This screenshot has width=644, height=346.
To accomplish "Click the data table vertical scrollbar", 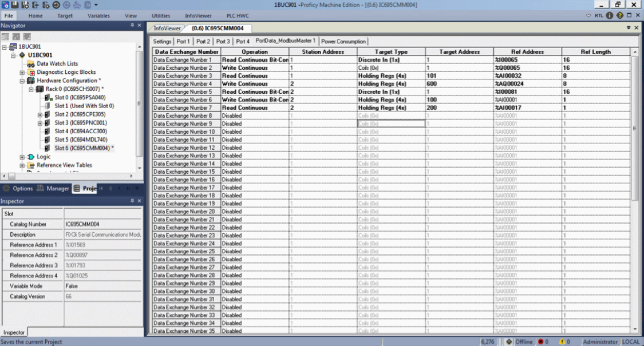I will click(635, 128).
